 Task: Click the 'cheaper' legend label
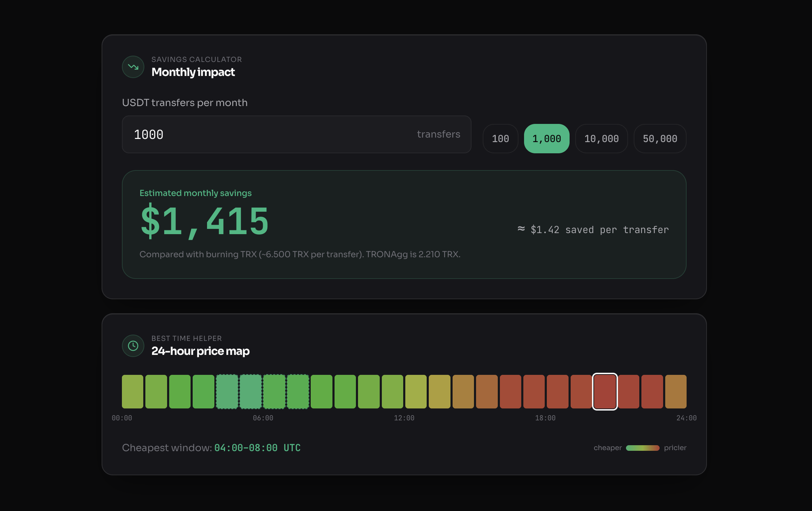tap(608, 448)
